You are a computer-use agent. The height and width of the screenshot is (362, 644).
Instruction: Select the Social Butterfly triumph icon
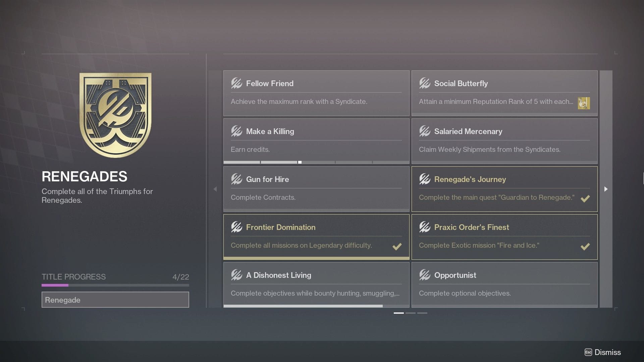[x=424, y=83]
